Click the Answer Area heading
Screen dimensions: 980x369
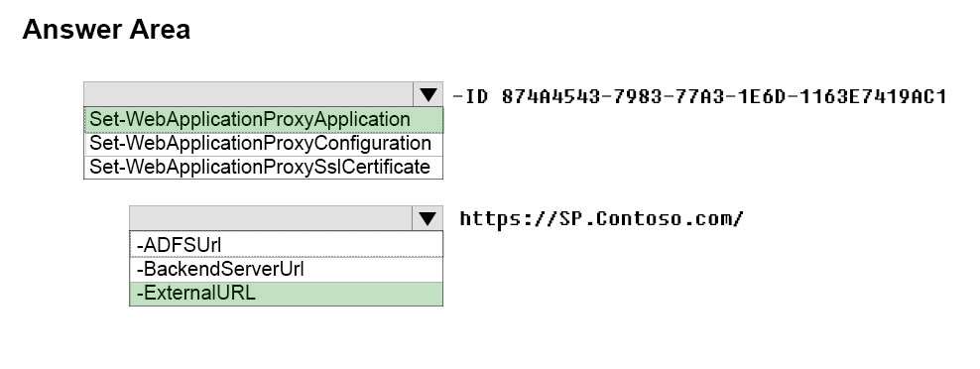[106, 30]
